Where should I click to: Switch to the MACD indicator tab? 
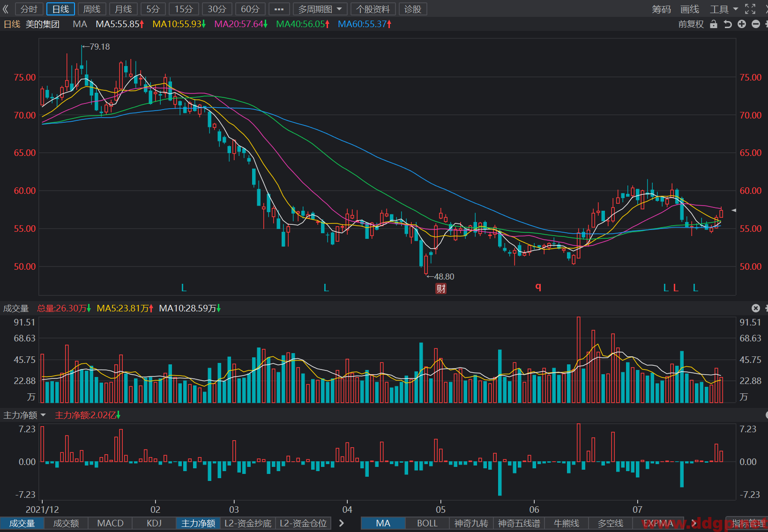click(x=110, y=523)
